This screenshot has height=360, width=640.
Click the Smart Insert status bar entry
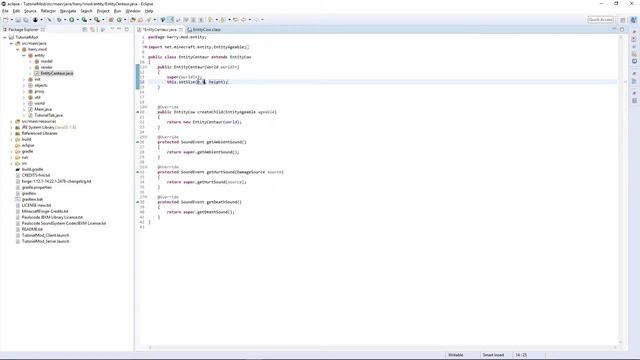tap(493, 355)
